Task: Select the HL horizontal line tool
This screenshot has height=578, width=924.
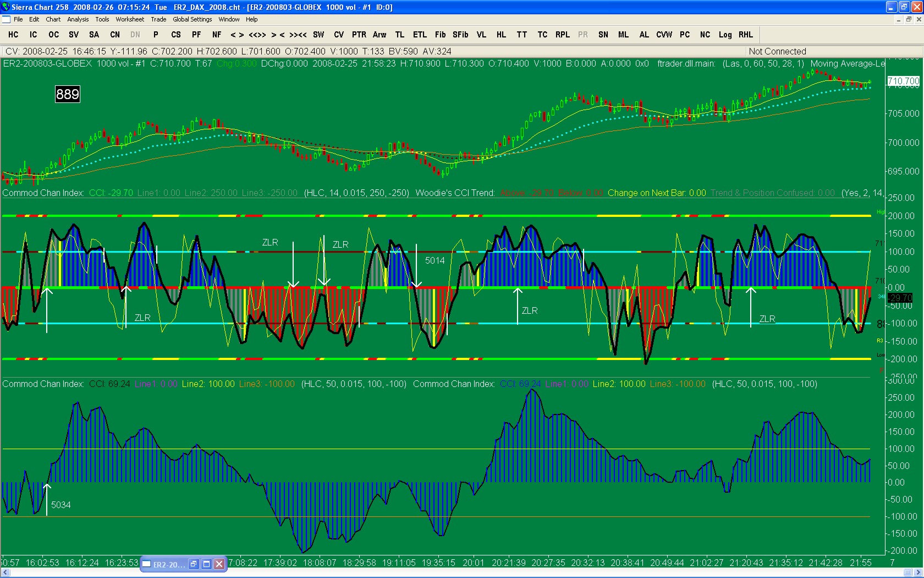Action: [501, 35]
